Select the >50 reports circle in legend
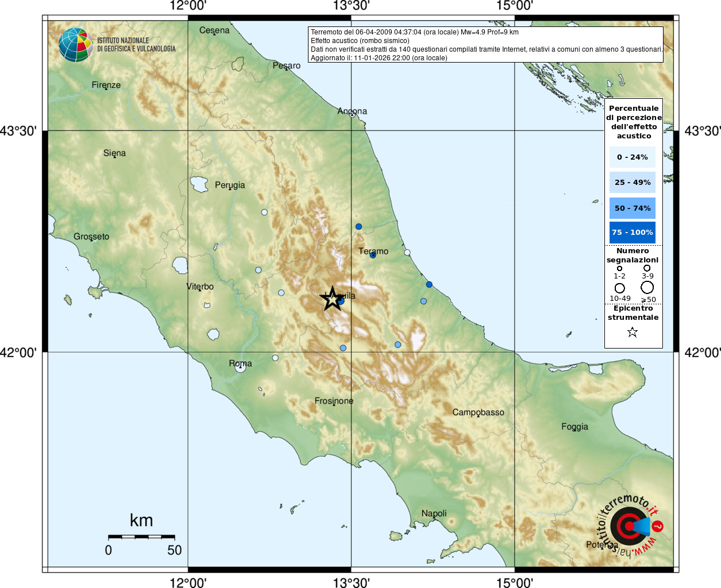The image size is (721, 588). tap(647, 287)
